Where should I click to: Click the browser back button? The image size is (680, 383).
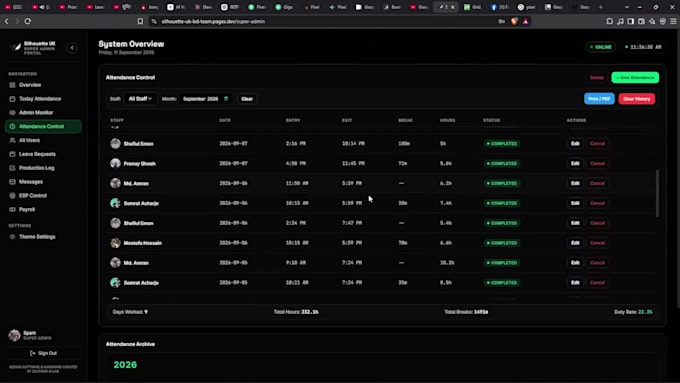tap(7, 21)
